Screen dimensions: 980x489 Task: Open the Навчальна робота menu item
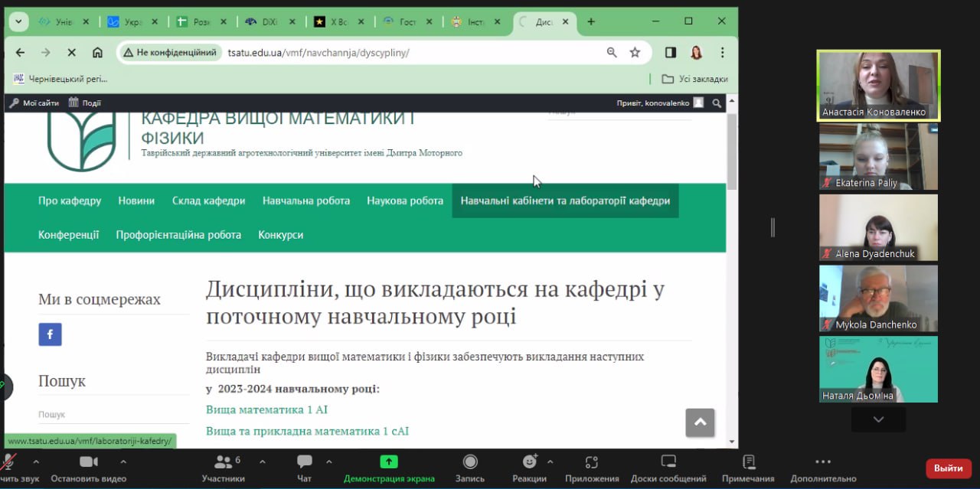click(x=306, y=200)
